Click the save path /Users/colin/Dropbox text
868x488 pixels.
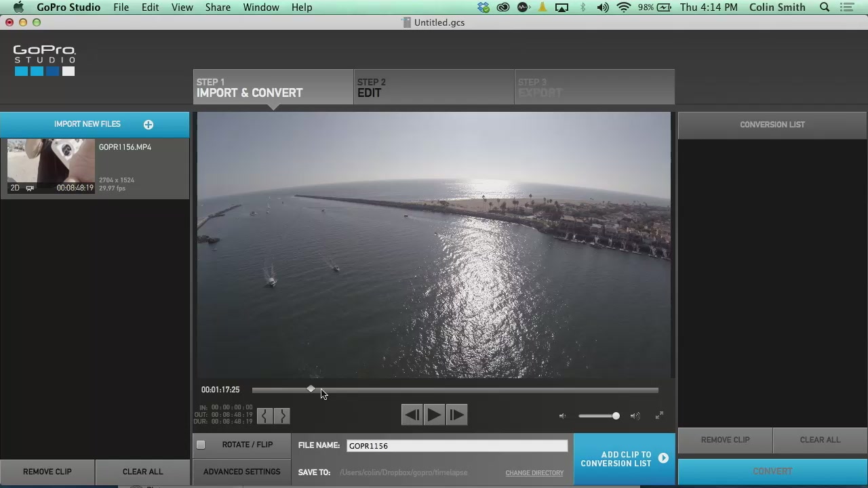point(403,472)
